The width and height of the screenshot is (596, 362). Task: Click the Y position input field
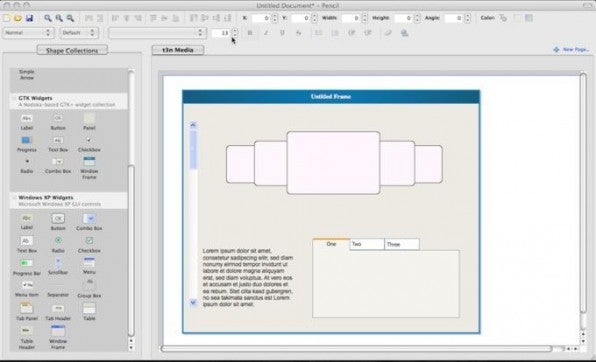coord(301,18)
